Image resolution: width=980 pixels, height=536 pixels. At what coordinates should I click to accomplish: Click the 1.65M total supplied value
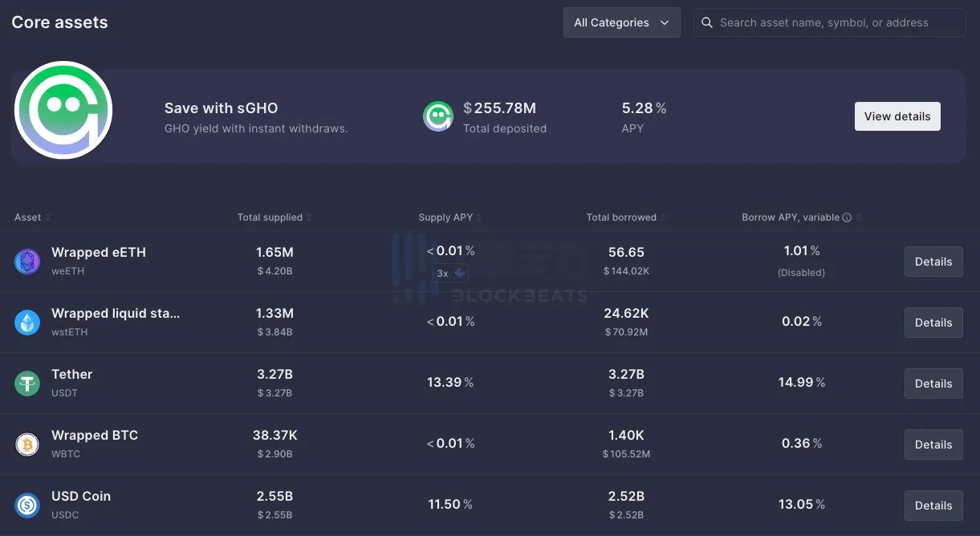pos(274,252)
